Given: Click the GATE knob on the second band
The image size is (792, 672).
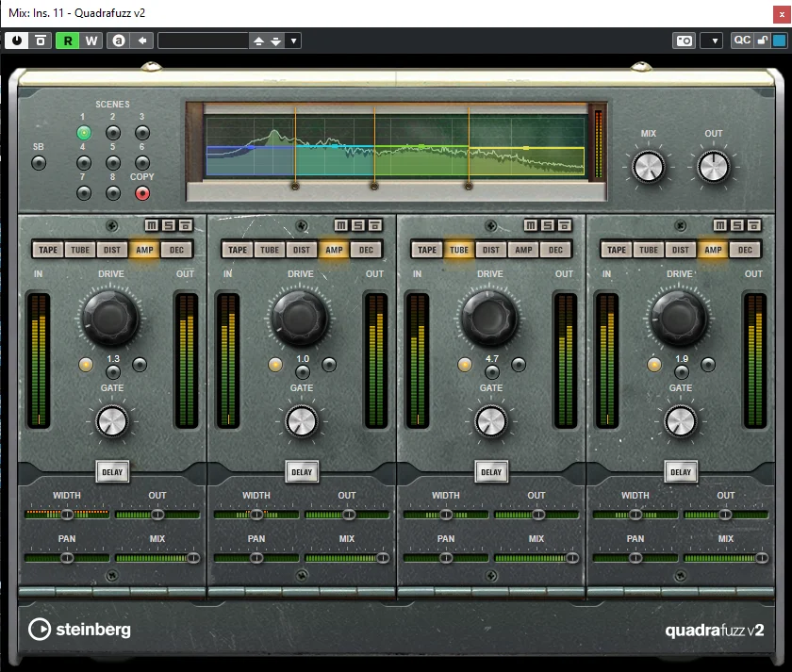Looking at the screenshot, I should pos(302,421).
